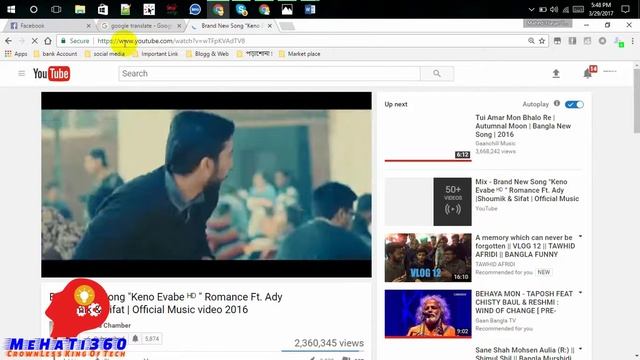Open the Photos app on the taskbar
The image size is (640, 360).
click(287, 9)
